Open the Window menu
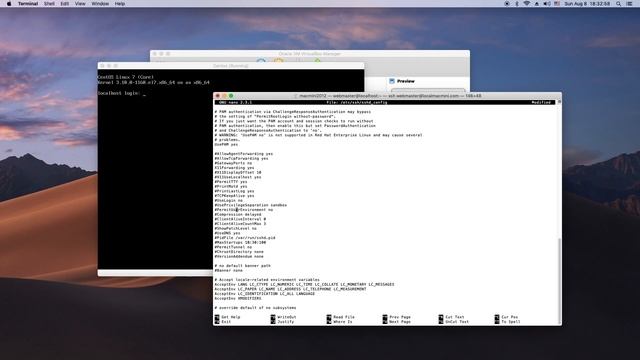 coord(100,4)
